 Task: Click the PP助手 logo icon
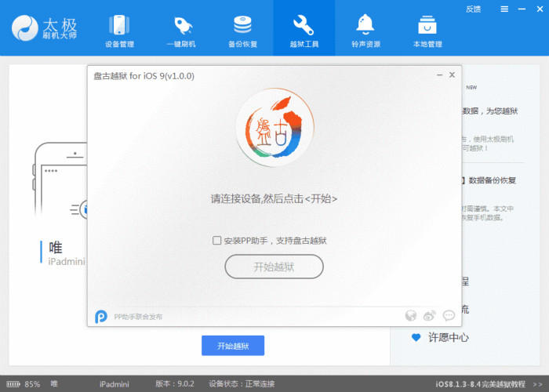101,317
